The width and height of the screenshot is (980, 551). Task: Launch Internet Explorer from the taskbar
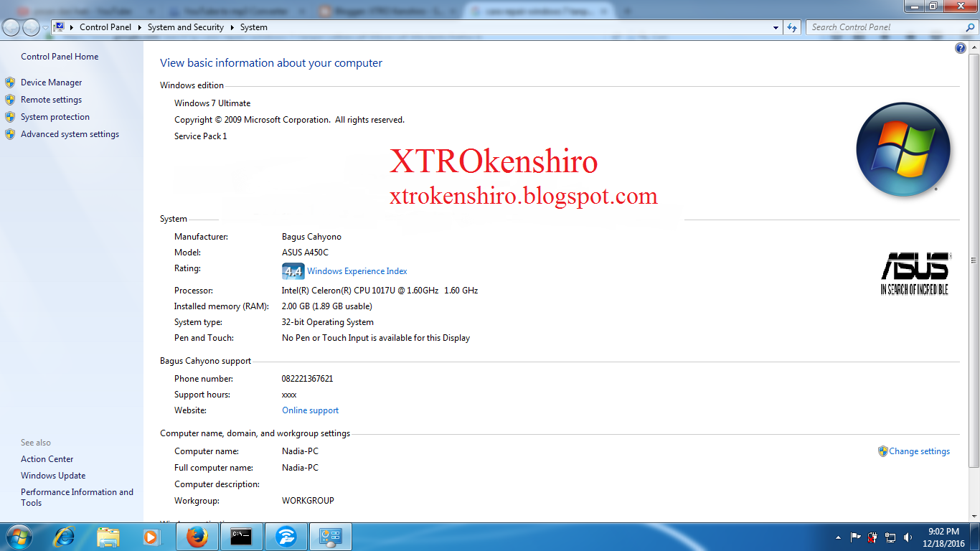pos(64,537)
